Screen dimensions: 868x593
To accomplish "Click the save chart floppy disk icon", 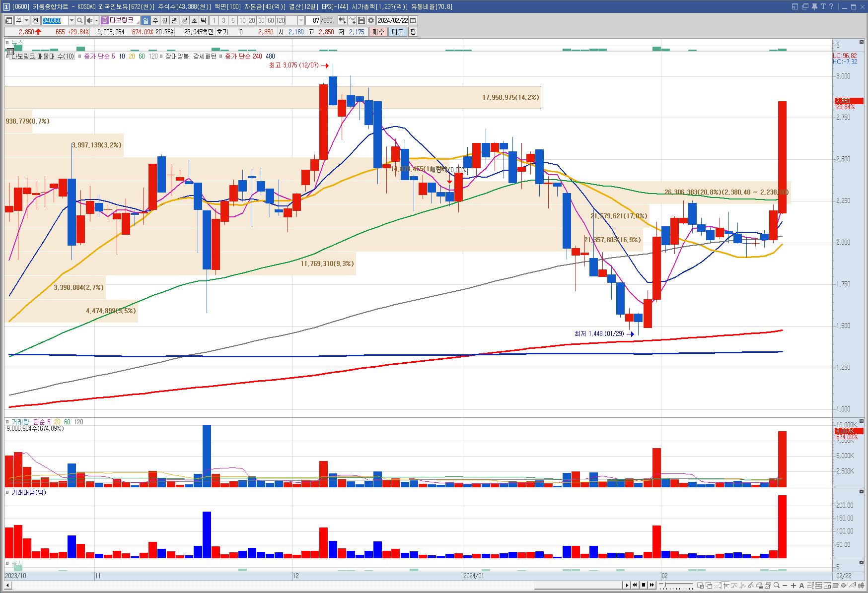I will 362,20.
